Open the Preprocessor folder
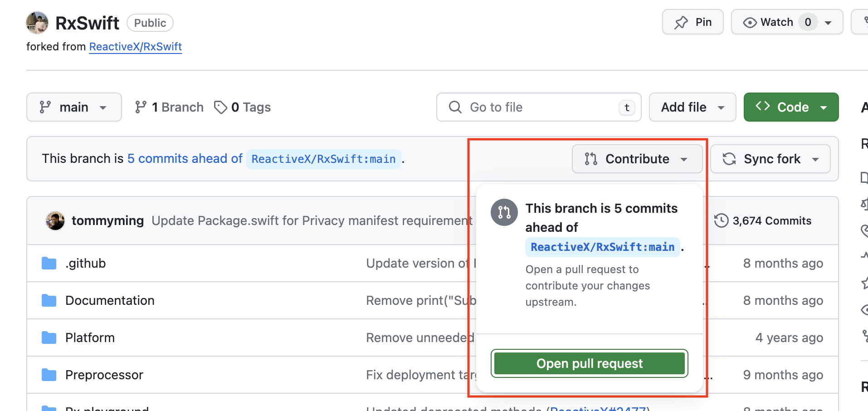The image size is (868, 411). (104, 375)
